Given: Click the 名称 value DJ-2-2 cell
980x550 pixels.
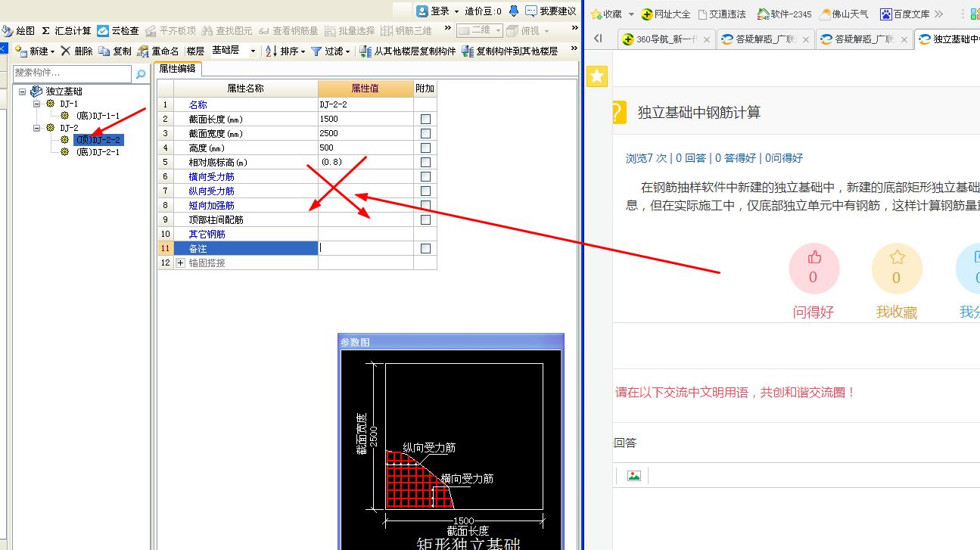Looking at the screenshot, I should 366,104.
